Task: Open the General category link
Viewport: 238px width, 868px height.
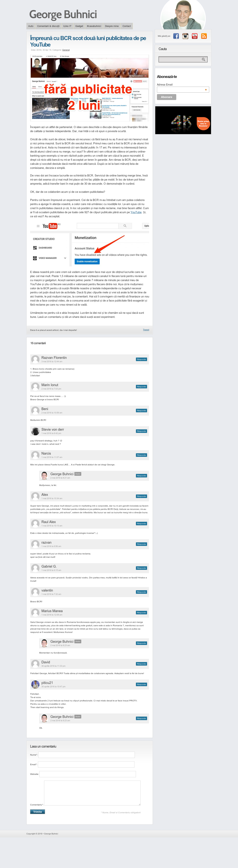Action: tap(66, 50)
